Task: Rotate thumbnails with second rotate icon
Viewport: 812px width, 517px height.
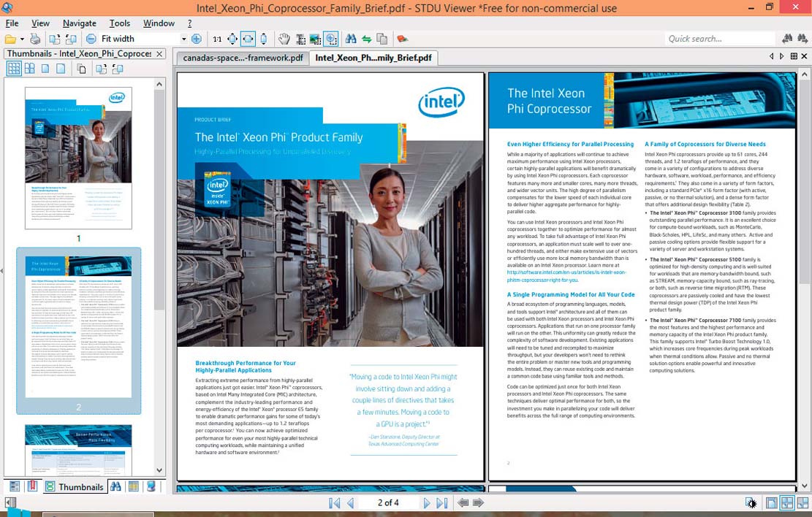Action: (x=118, y=69)
